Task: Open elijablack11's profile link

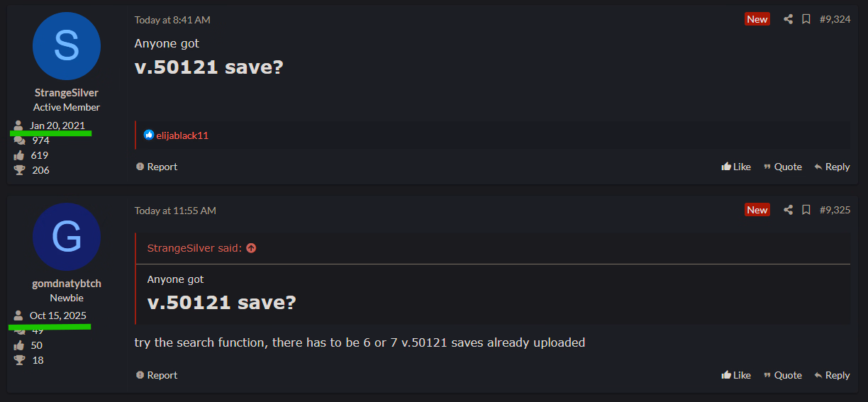Action: [182, 135]
